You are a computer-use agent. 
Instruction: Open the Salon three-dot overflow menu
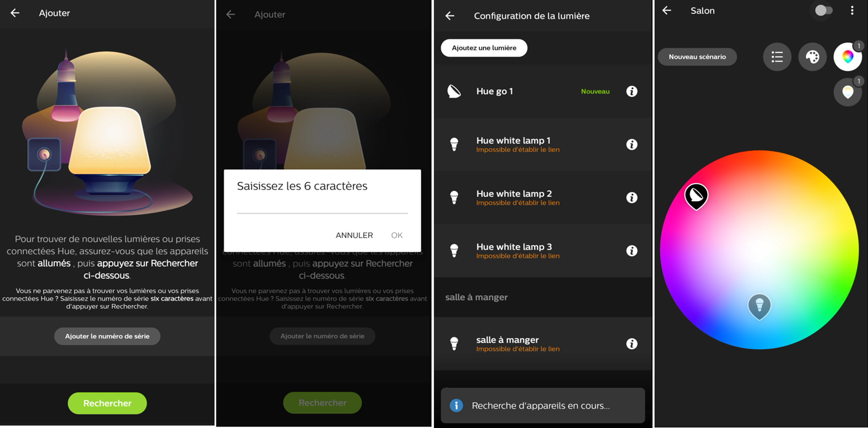click(x=852, y=11)
